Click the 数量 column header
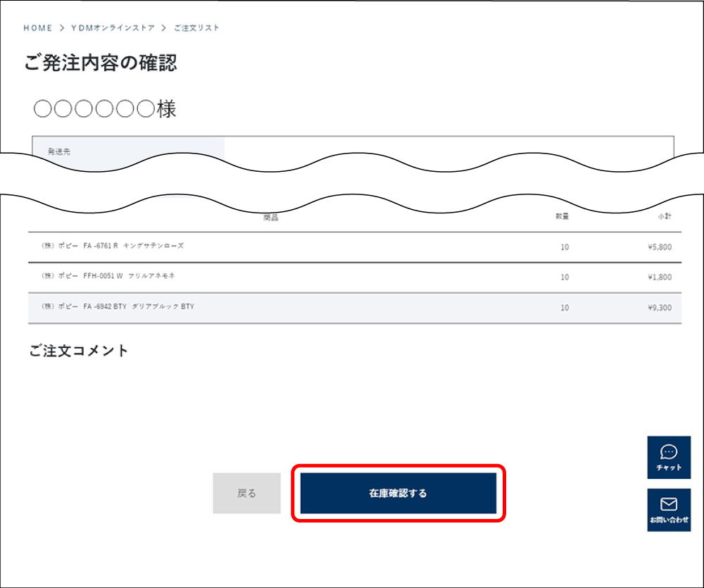This screenshot has height=588, width=704. [562, 216]
